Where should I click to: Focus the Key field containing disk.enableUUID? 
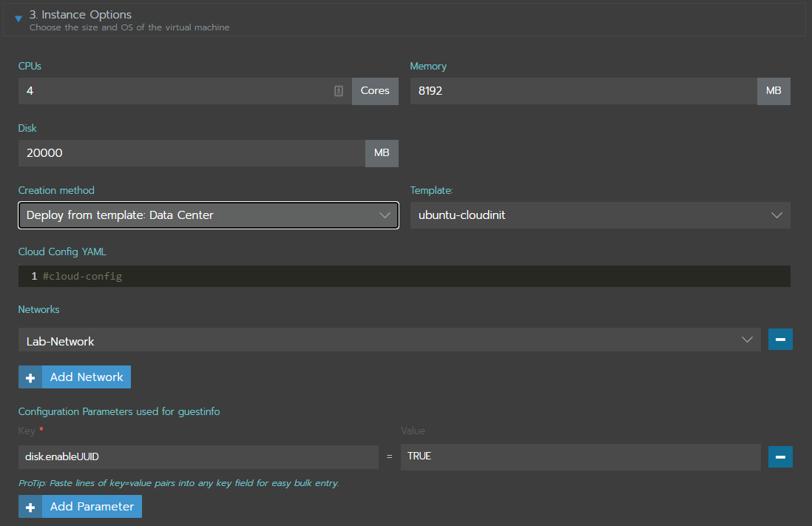[198, 456]
